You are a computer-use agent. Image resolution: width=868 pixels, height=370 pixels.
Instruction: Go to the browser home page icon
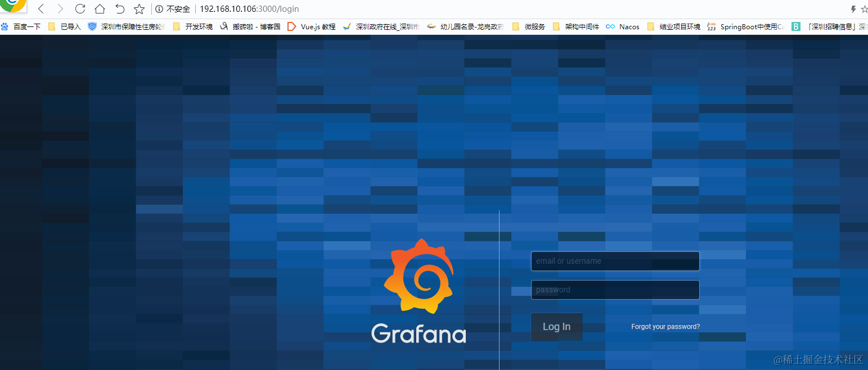(x=100, y=9)
